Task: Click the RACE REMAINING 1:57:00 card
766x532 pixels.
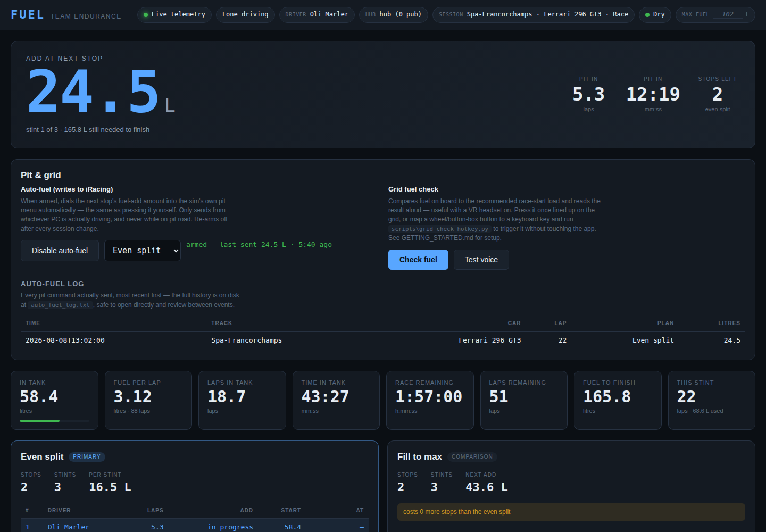Action: click(430, 400)
